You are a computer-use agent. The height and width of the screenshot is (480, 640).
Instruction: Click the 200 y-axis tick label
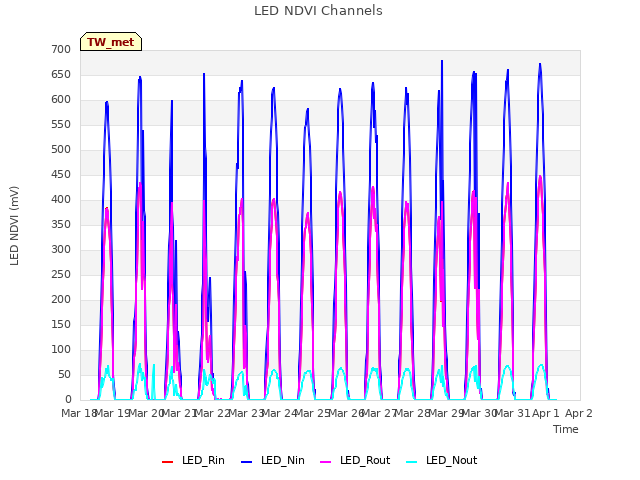tap(61, 300)
